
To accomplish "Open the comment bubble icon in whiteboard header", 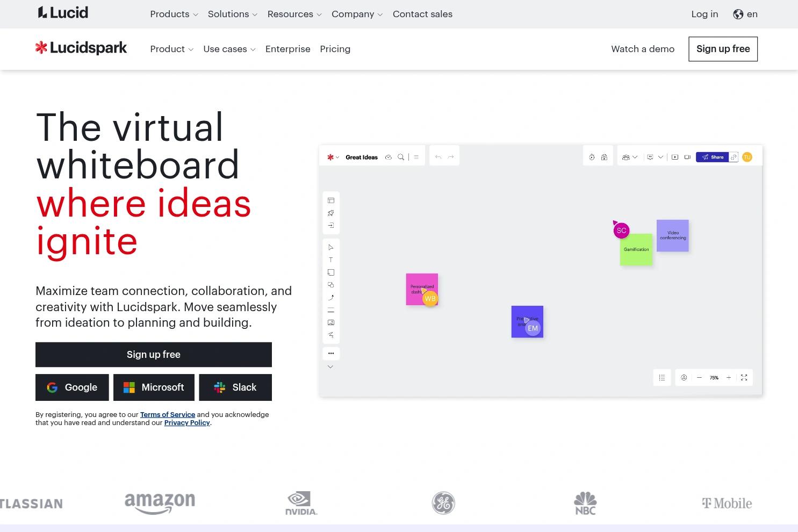I will click(650, 157).
